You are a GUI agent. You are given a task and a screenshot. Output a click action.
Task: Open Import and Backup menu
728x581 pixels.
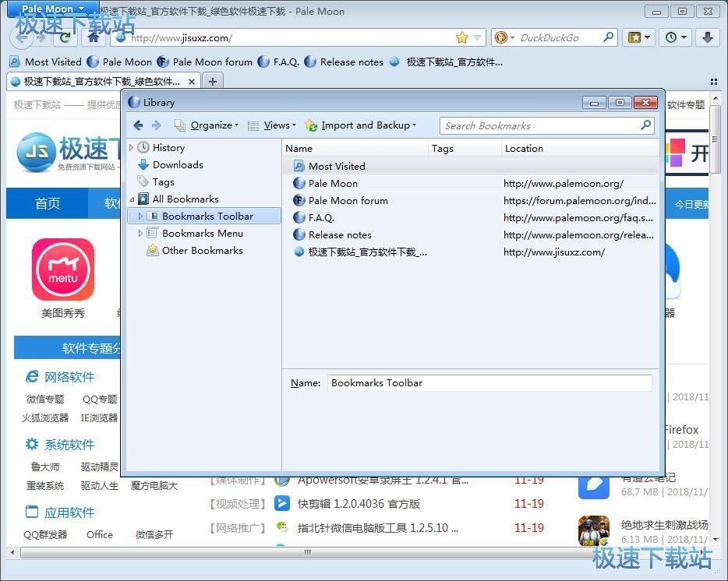point(361,125)
